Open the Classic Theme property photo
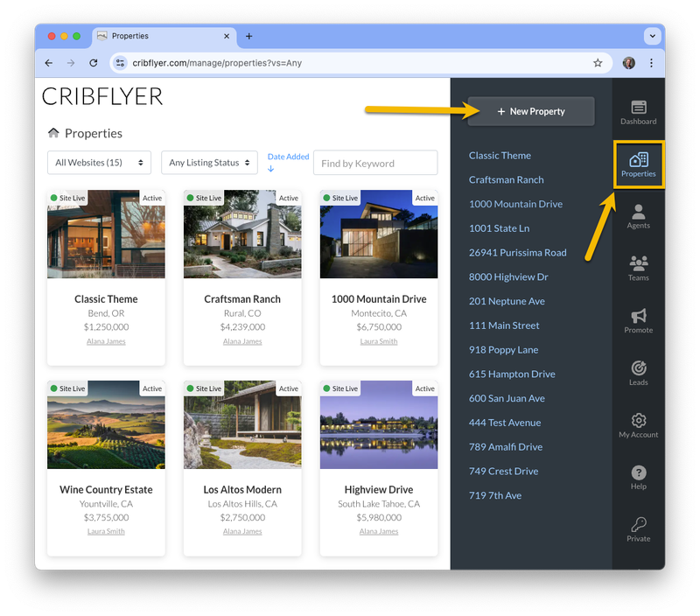The height and width of the screenshot is (616, 700). coord(106,234)
